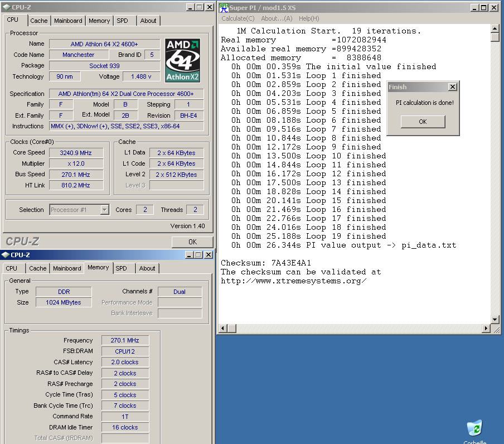Switch to Memory tab in top CPU-Z
This screenshot has width=504, height=444.
99,21
